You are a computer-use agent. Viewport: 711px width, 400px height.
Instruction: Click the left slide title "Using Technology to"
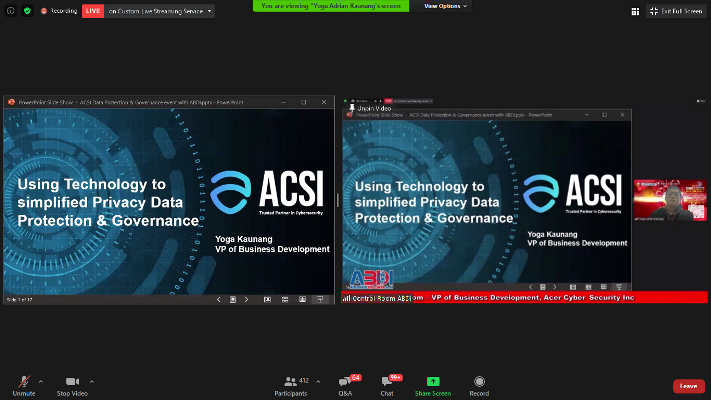[92, 184]
